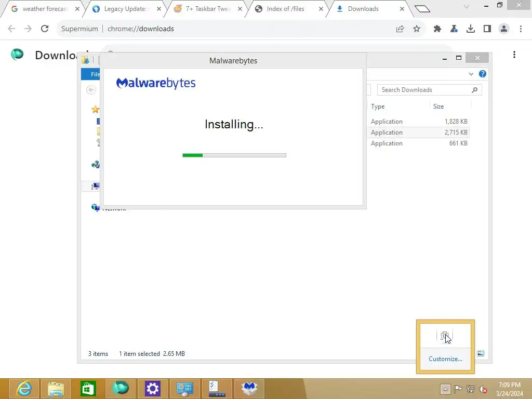
Task: Launch the Windows Store taskbar icon
Action: pyautogui.click(x=88, y=389)
